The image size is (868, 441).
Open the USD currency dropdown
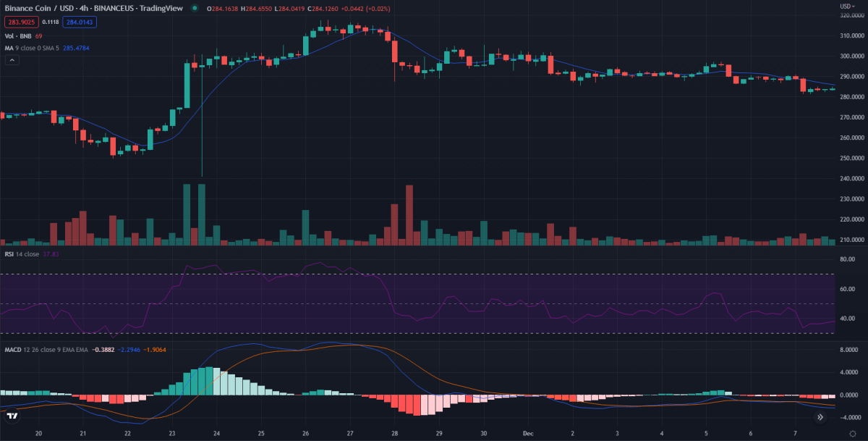pos(847,6)
